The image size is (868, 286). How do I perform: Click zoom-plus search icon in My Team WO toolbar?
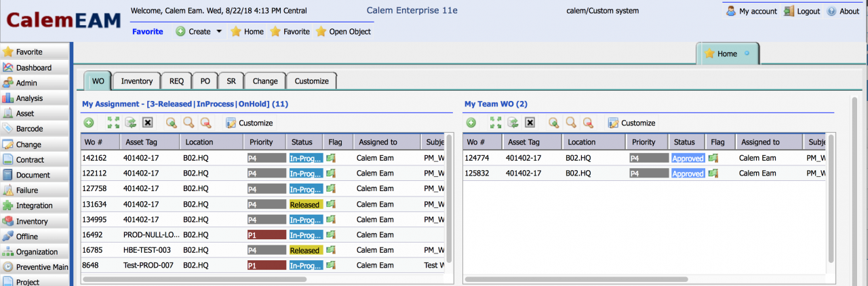554,123
